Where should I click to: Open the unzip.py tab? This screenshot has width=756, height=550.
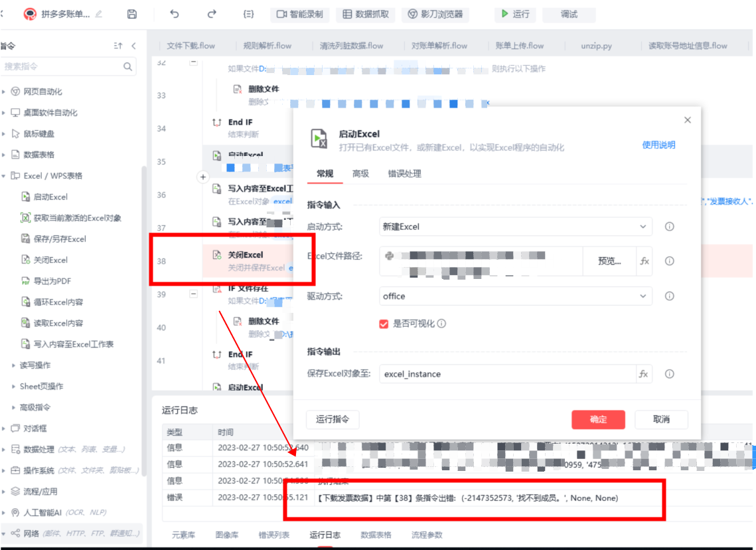tap(597, 46)
